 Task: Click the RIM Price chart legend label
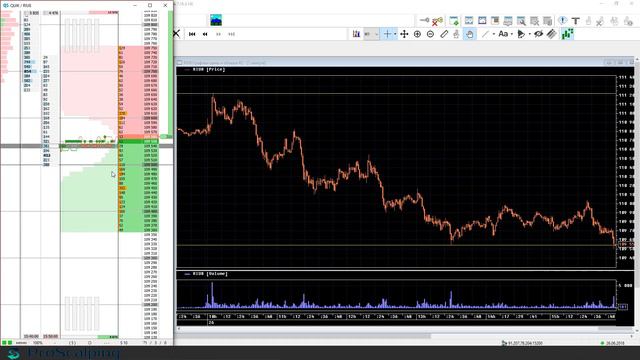coord(209,70)
